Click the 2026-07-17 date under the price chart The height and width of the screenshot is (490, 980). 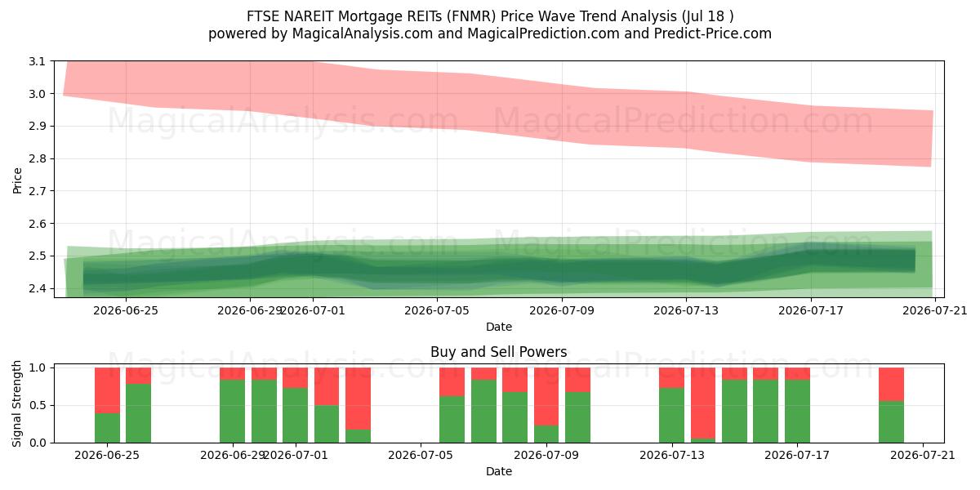pyautogui.click(x=811, y=310)
